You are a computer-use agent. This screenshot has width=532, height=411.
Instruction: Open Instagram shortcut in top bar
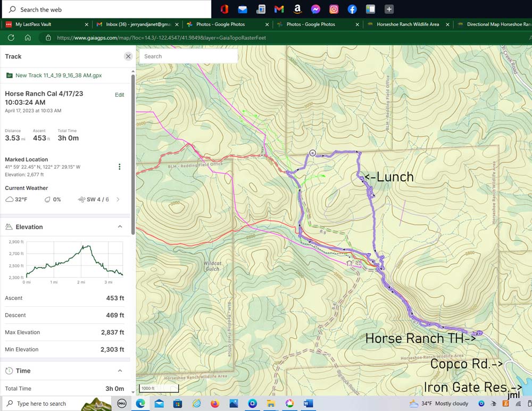tap(334, 9)
